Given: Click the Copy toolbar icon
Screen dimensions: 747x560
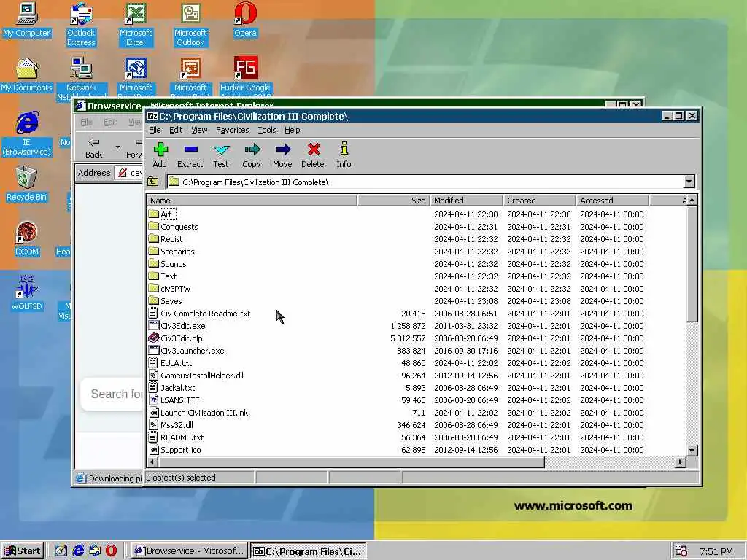Looking at the screenshot, I should [252, 149].
